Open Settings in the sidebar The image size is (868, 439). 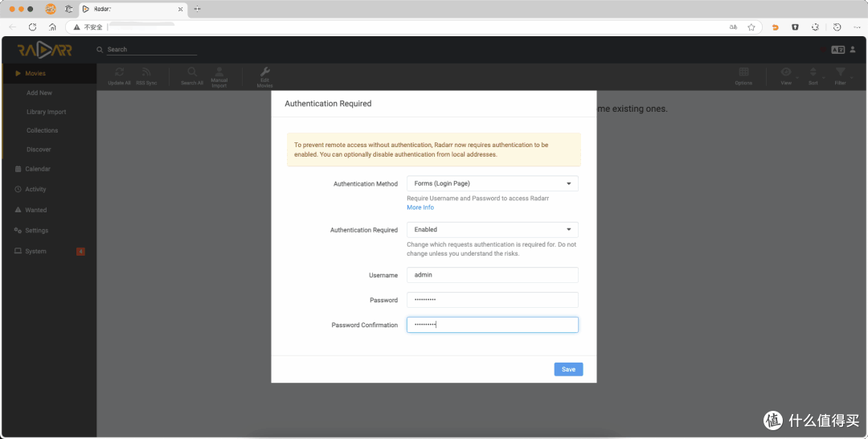36,230
